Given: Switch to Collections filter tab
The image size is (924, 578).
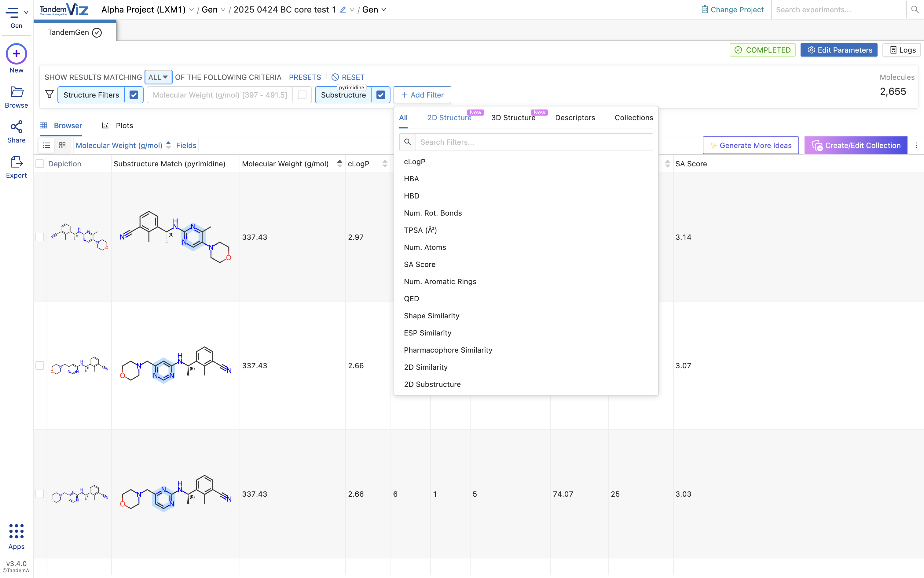Looking at the screenshot, I should (634, 118).
